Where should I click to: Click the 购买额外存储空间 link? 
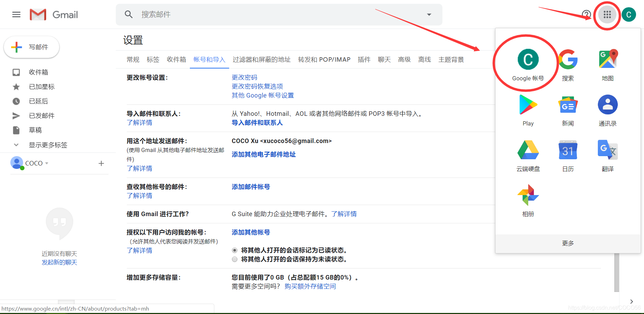point(310,286)
